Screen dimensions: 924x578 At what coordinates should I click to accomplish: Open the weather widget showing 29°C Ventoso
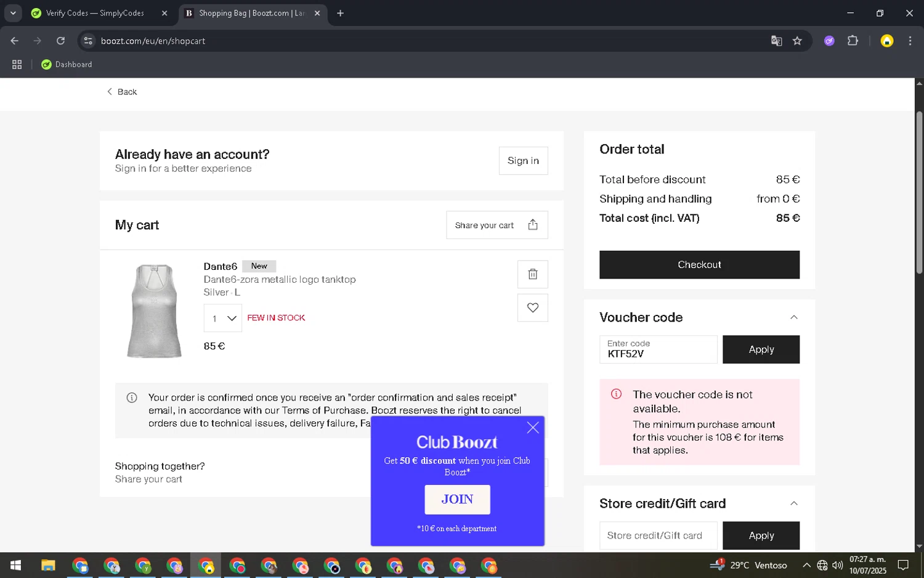click(749, 565)
